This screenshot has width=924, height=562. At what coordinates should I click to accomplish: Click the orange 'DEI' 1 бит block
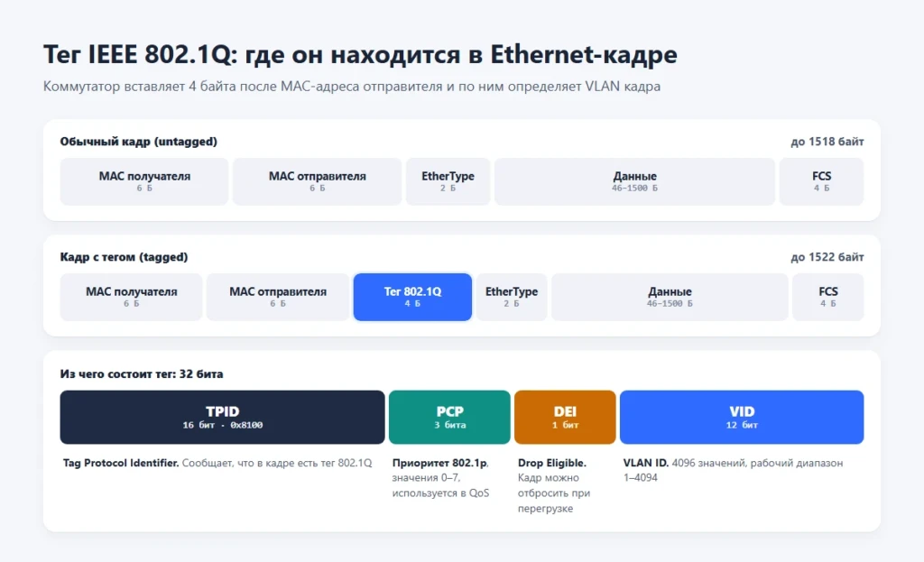[x=565, y=417]
